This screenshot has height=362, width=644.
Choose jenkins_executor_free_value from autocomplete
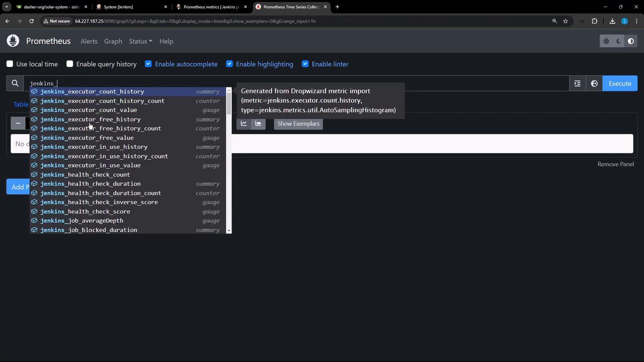click(128, 138)
